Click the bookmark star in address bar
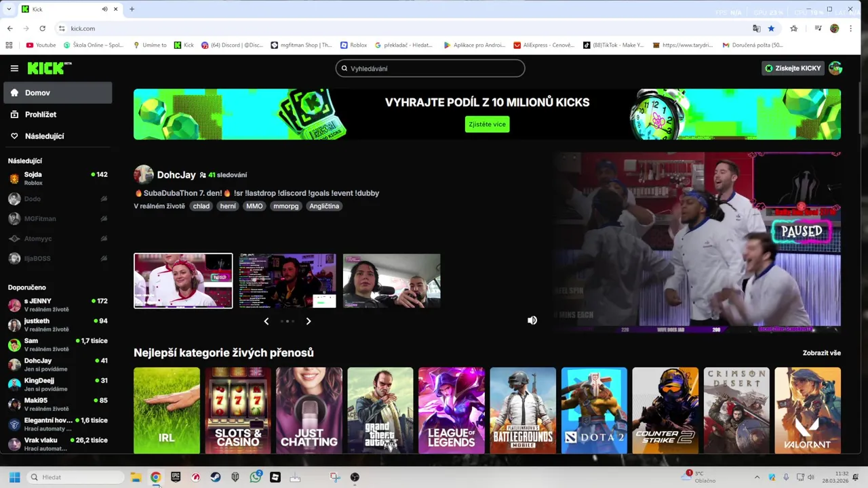Screen dimensions: 868x488 tap(771, 28)
